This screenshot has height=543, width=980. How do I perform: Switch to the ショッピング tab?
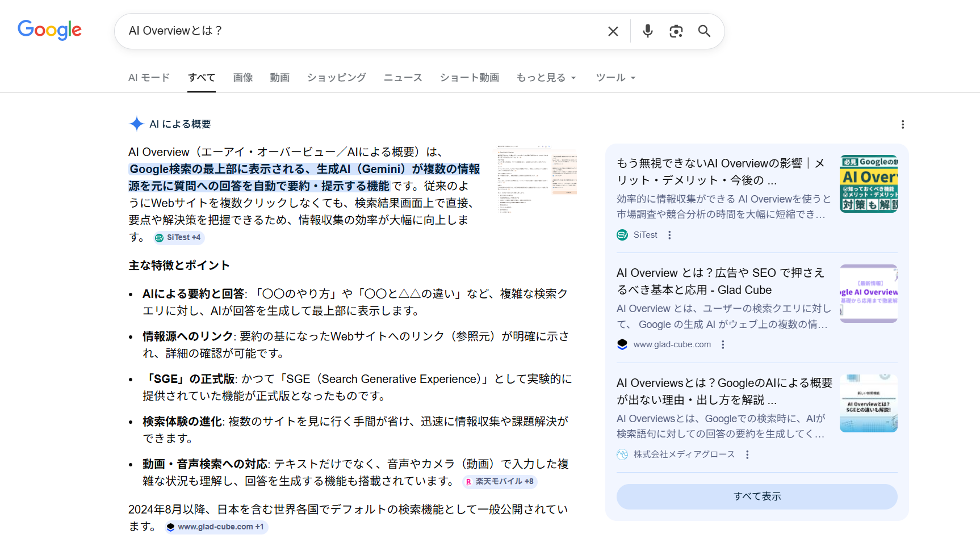337,78
